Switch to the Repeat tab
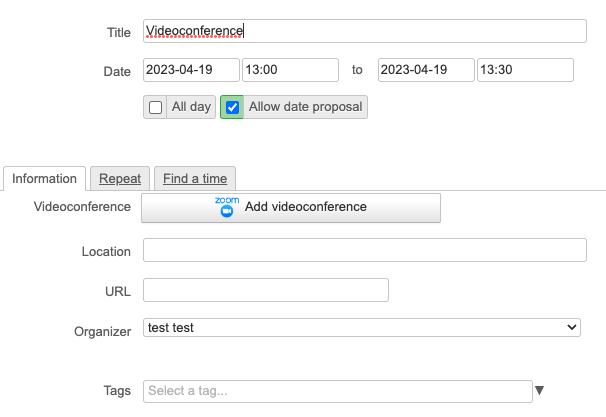606x417 pixels. pos(119,179)
